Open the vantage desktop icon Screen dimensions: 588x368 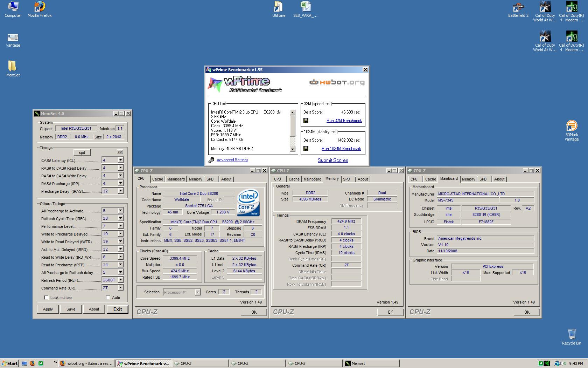tap(13, 40)
